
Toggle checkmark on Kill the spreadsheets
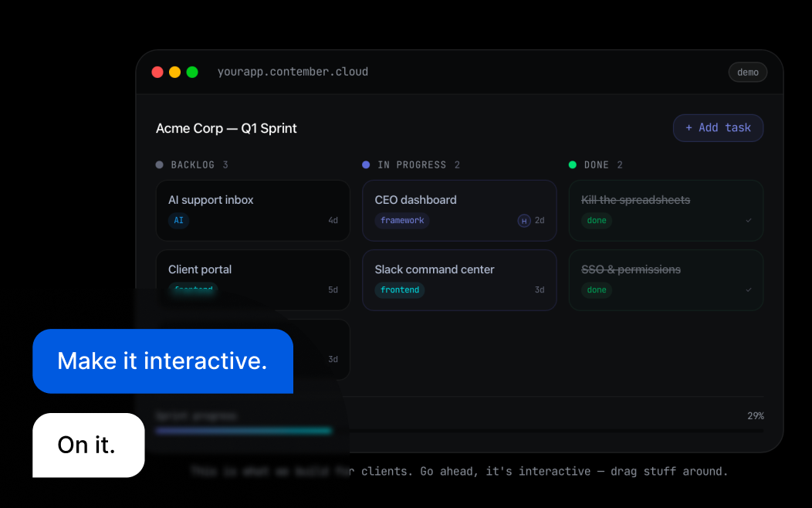click(x=748, y=221)
